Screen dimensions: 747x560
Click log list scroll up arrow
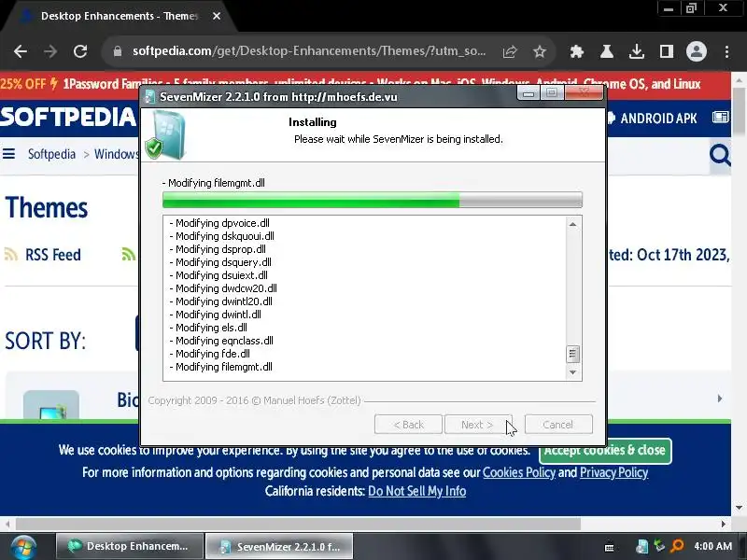pyautogui.click(x=573, y=224)
